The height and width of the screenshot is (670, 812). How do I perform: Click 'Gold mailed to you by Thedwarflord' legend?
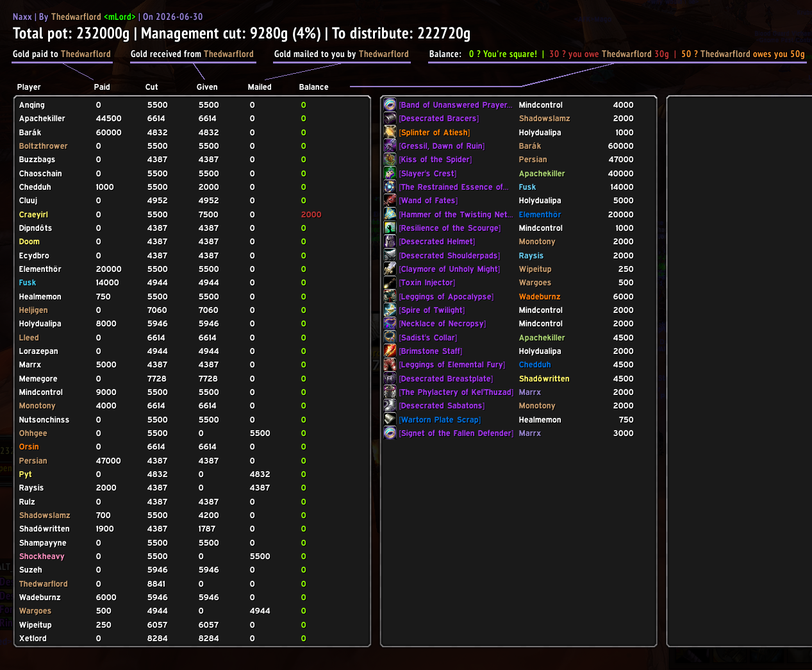(x=342, y=54)
